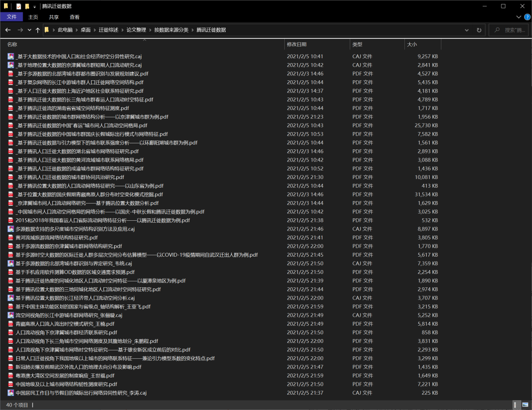Select CAJ icon of 多源数据支持的多尺度城市 file
This screenshot has width=532, height=410.
click(11, 229)
